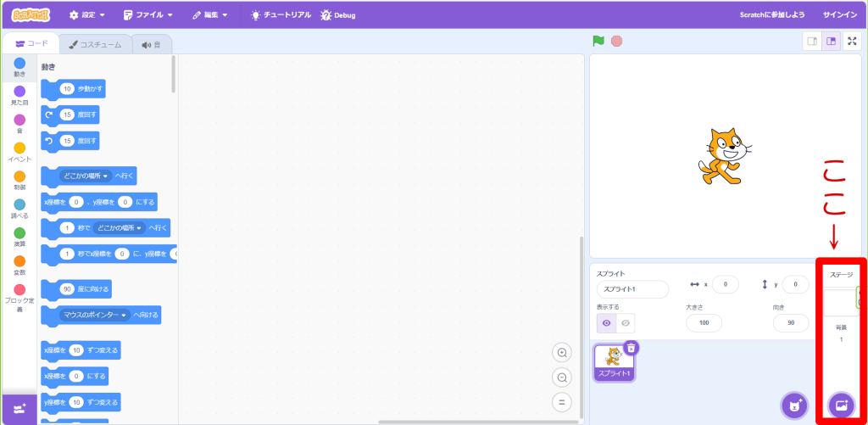Image resolution: width=868 pixels, height=425 pixels.
Task: Click Scratchに参加しよう link
Action: coord(771,15)
